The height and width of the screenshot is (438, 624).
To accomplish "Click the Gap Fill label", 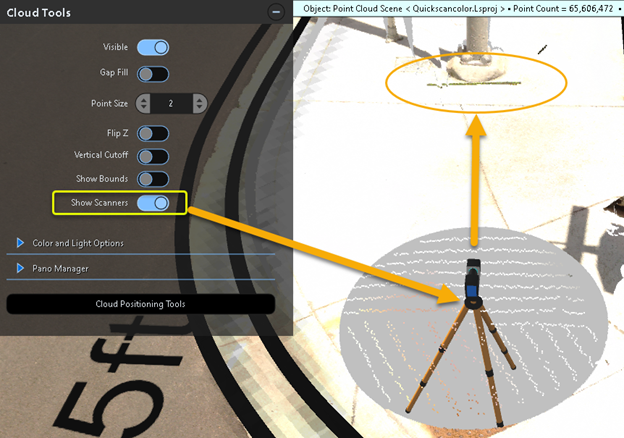I will tap(114, 72).
